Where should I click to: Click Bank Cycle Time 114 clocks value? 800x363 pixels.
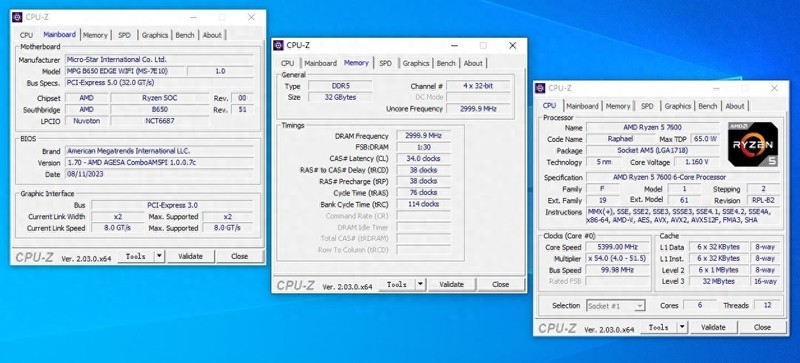(x=423, y=204)
